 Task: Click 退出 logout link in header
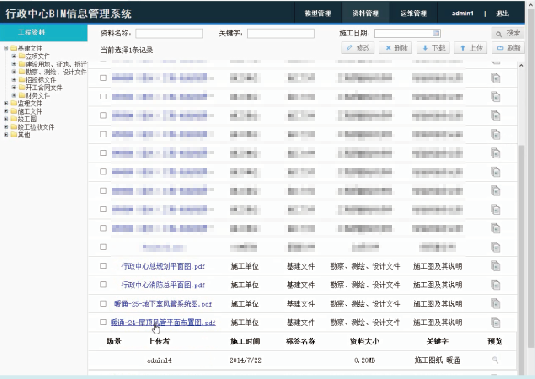pyautogui.click(x=503, y=13)
